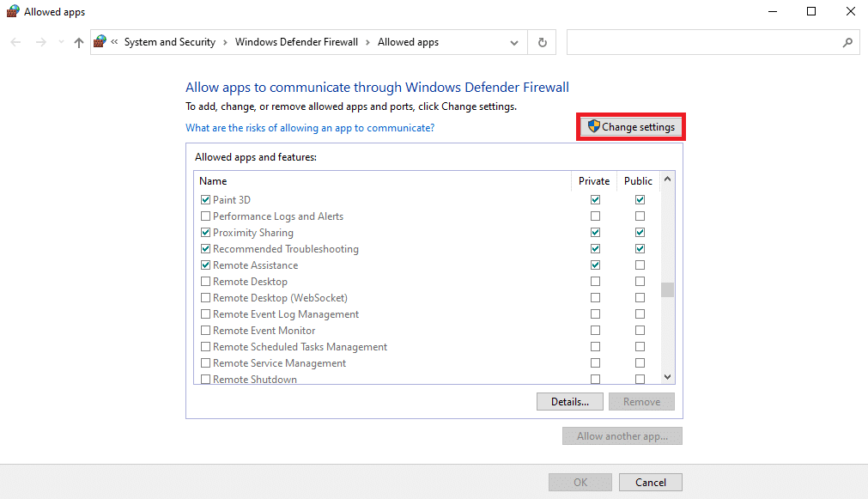Image resolution: width=868 pixels, height=499 pixels.
Task: Enable Remote Desktop (WebSocket) Private checkbox
Action: (x=595, y=297)
